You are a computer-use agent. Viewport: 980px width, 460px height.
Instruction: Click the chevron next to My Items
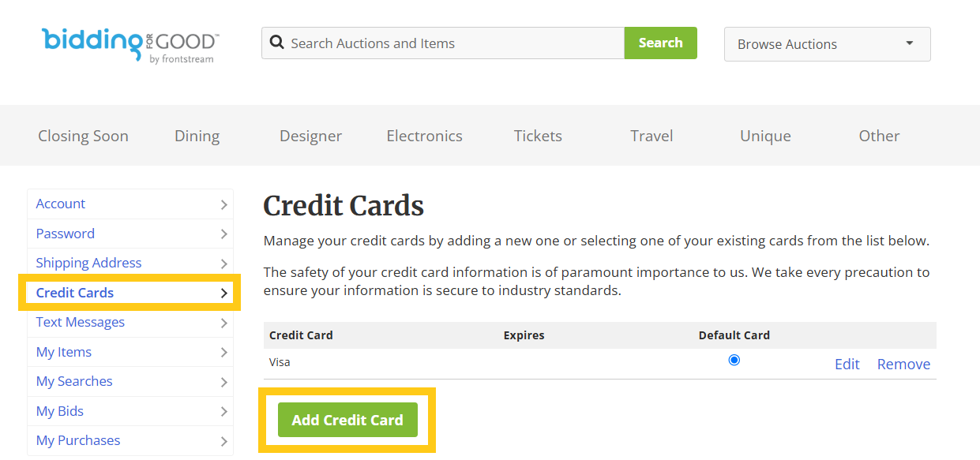tap(224, 353)
